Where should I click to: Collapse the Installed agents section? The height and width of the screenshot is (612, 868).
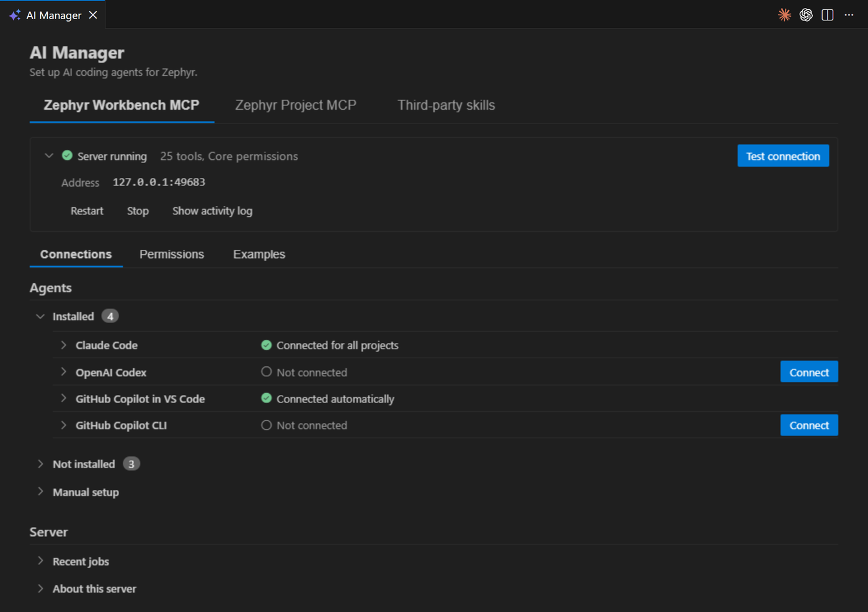40,316
